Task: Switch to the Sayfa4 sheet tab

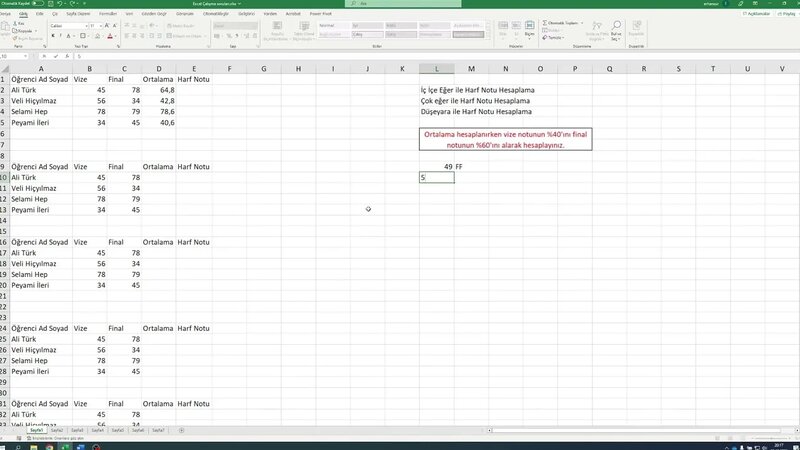Action: click(x=97, y=431)
